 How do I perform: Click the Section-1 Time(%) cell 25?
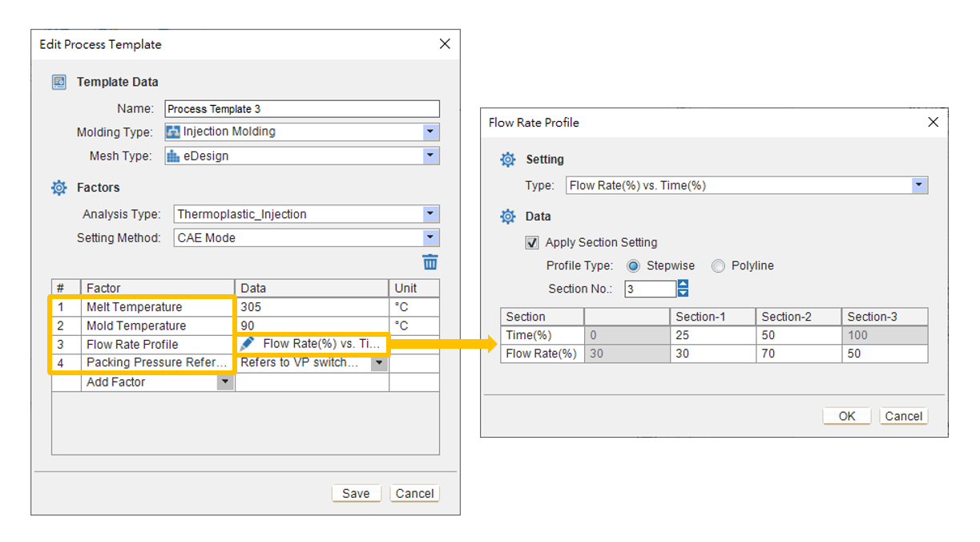pyautogui.click(x=712, y=335)
